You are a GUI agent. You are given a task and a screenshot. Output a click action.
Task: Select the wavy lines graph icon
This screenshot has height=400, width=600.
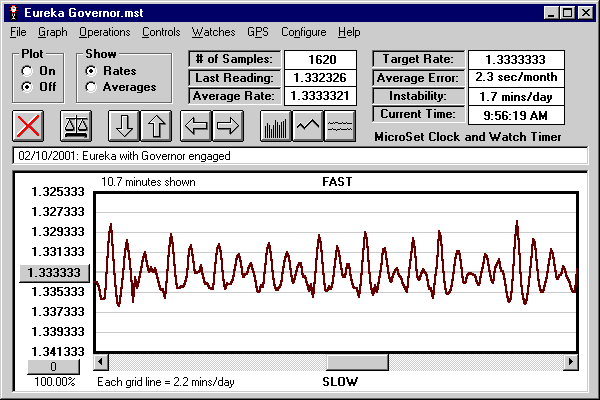click(x=340, y=126)
